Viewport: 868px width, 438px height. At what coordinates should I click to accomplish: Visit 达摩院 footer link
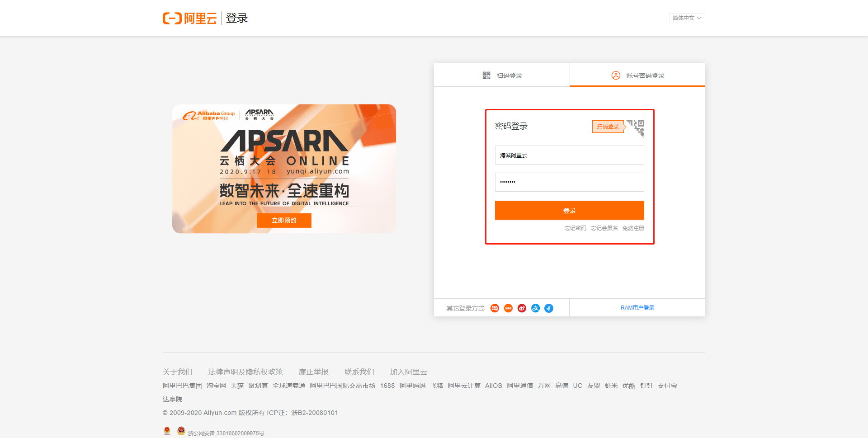point(172,399)
